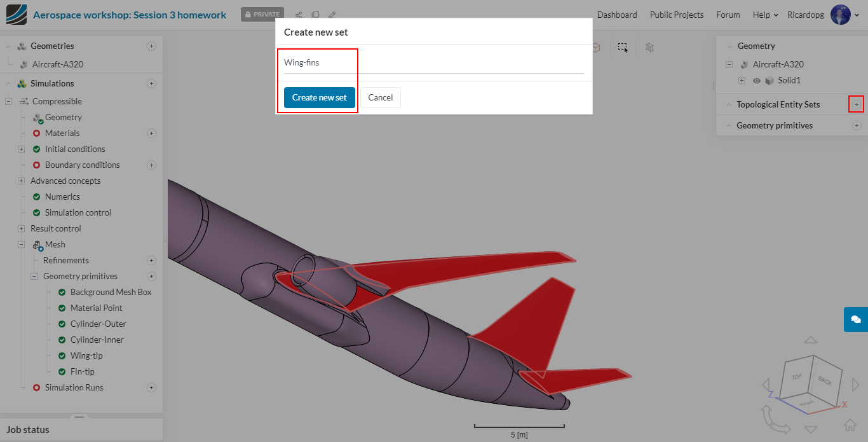Open the Numerics settings item
The image size is (868, 442).
pyautogui.click(x=62, y=197)
